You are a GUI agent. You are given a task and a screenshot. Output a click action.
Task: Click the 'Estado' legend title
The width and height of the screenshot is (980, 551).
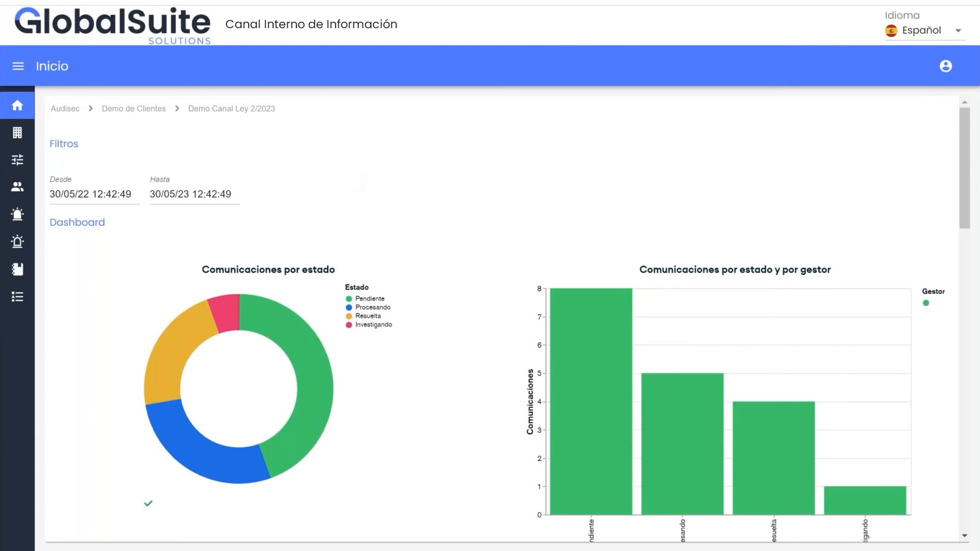(356, 287)
